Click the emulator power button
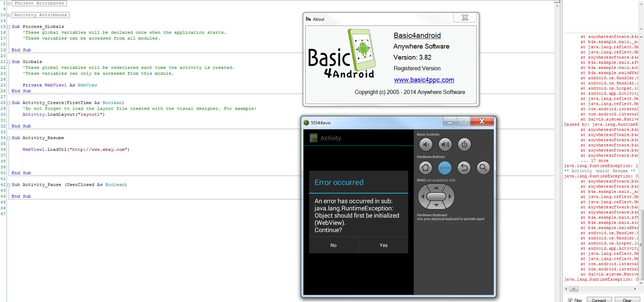 464,145
